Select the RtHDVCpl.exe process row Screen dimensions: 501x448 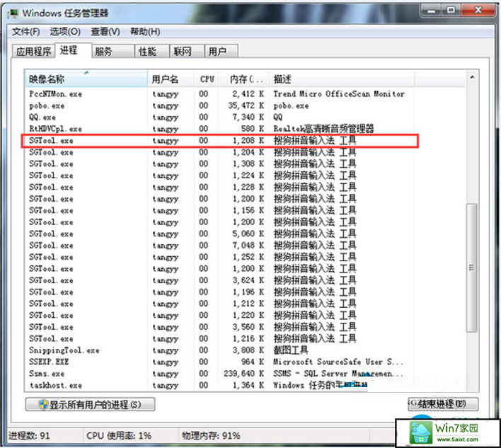(x=219, y=129)
